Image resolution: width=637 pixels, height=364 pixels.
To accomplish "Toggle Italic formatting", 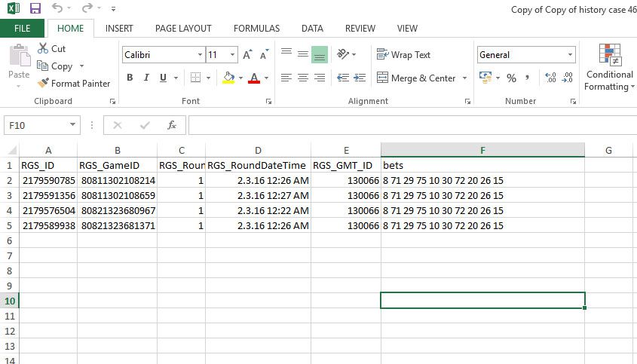I will pos(146,78).
